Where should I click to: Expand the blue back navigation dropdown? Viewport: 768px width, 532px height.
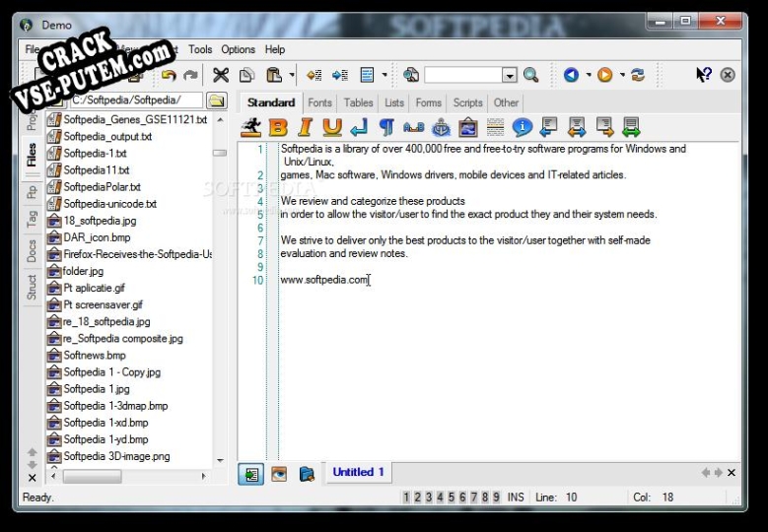pyautogui.click(x=589, y=75)
